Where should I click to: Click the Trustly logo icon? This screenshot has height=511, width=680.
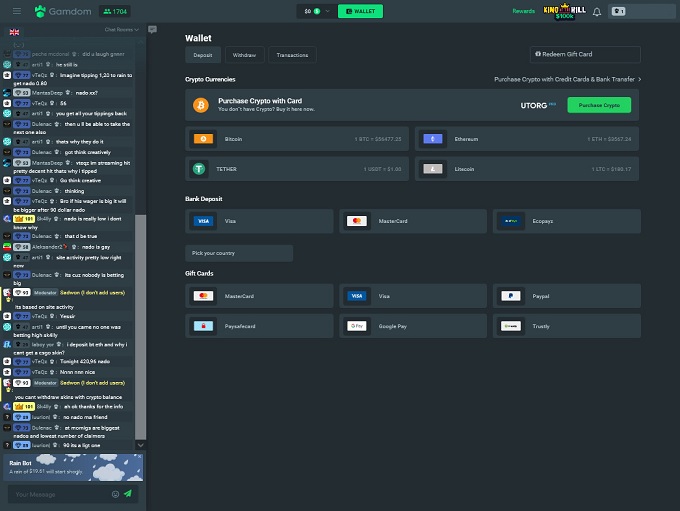point(511,326)
